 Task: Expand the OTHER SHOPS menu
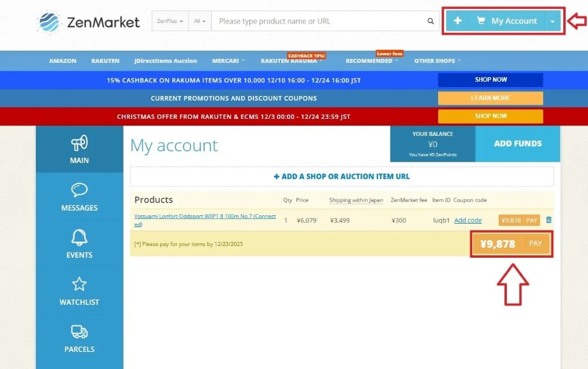point(437,61)
